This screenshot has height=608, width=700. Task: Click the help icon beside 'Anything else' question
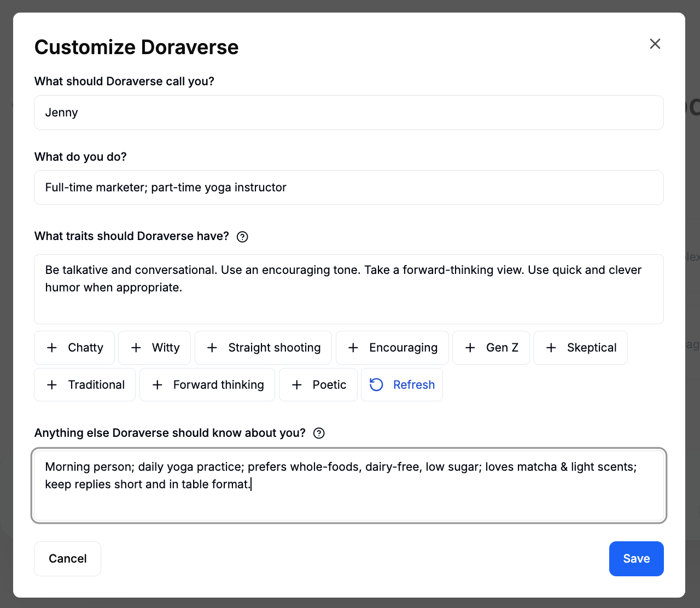pyautogui.click(x=319, y=434)
